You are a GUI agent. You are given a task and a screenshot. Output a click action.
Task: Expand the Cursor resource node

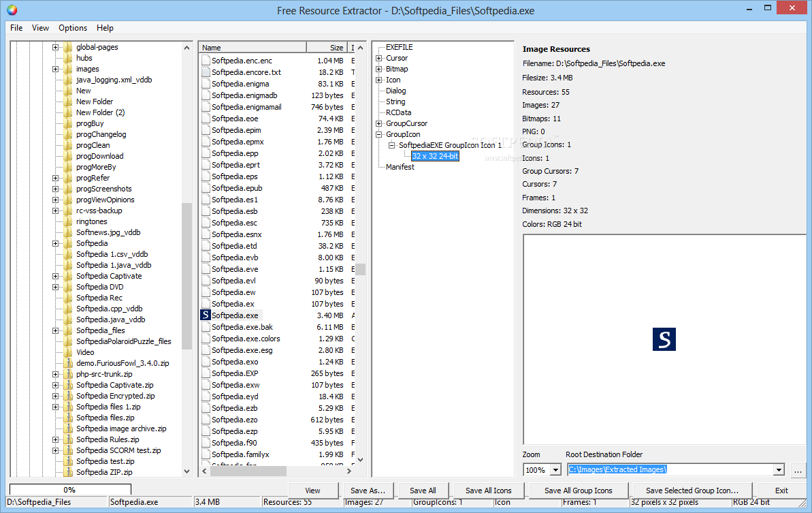click(378, 58)
